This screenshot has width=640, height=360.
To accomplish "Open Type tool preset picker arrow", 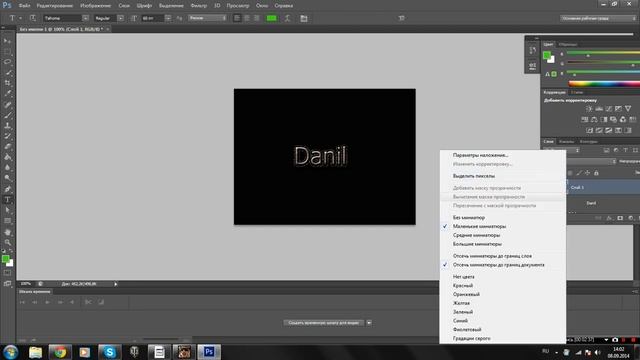I will pos(20,18).
